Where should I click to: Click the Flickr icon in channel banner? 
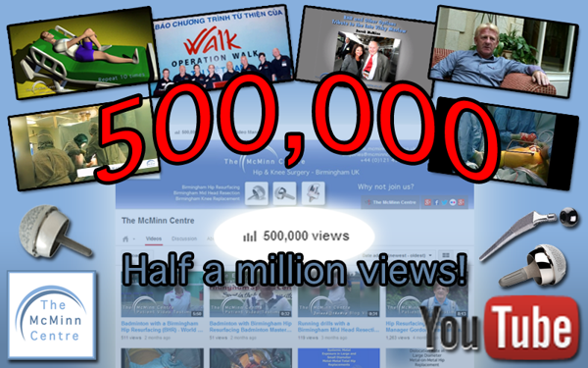tap(453, 202)
